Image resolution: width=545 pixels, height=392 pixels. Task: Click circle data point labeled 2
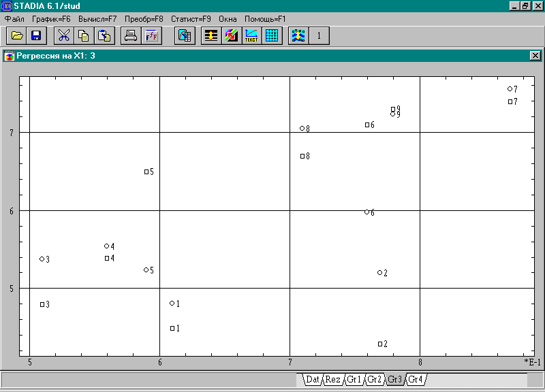click(x=379, y=272)
